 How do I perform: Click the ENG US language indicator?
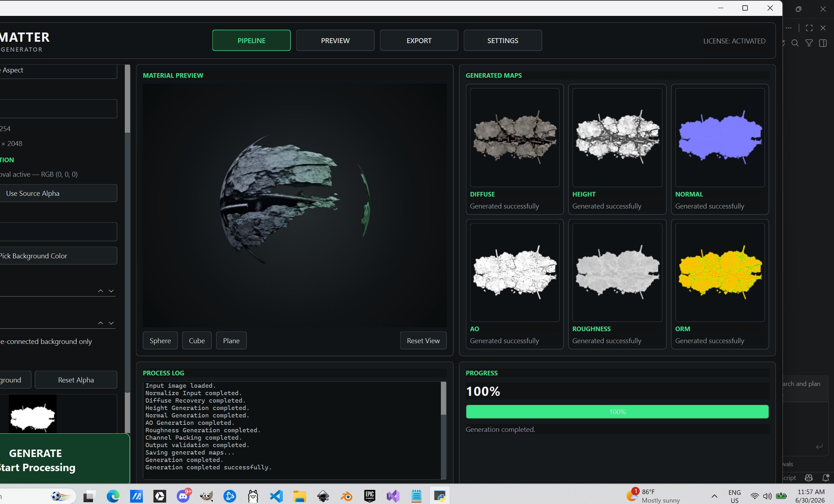pos(734,496)
